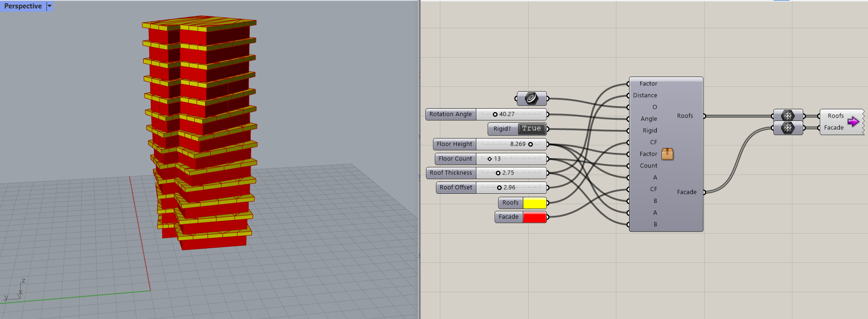Click the cluster box package icon
Viewport: 868px width, 319px height.
point(667,154)
